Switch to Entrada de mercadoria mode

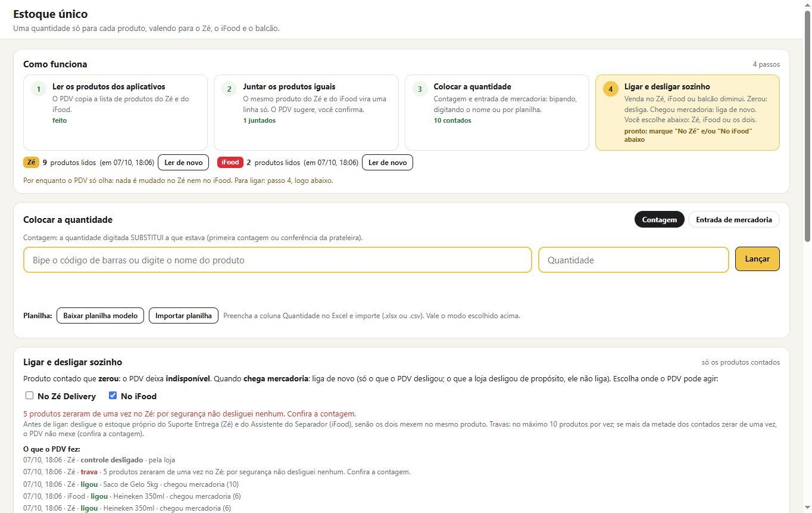734,219
